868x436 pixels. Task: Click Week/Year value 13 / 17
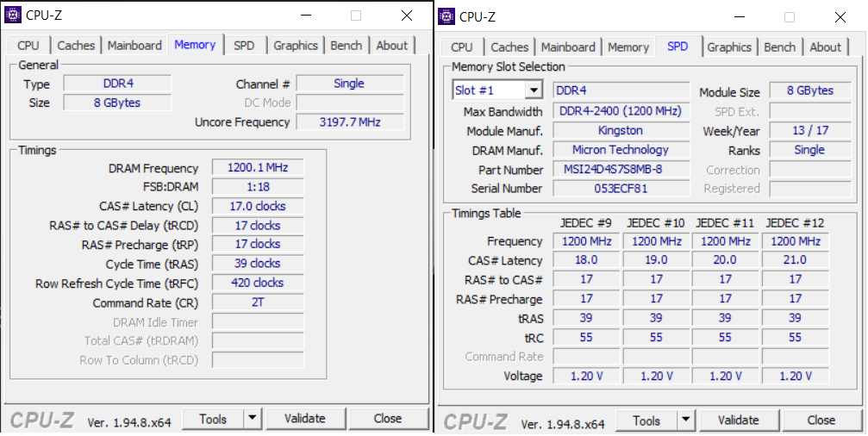[x=810, y=131]
